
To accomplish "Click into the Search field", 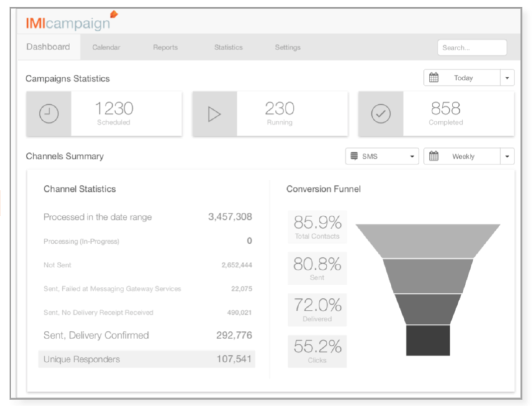I will click(472, 48).
